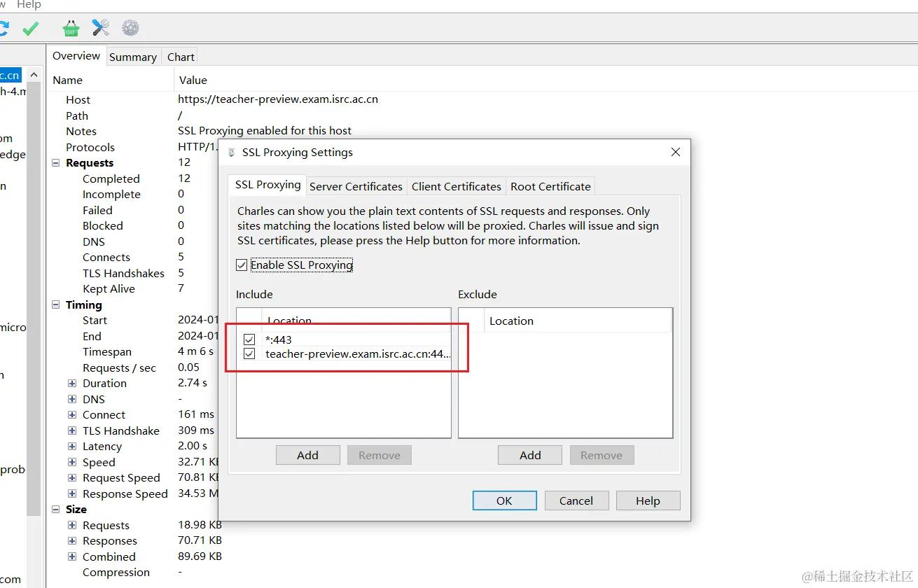This screenshot has width=918, height=588.
Task: Open Tools via the wrench-and-screwdriver icon
Action: (101, 28)
